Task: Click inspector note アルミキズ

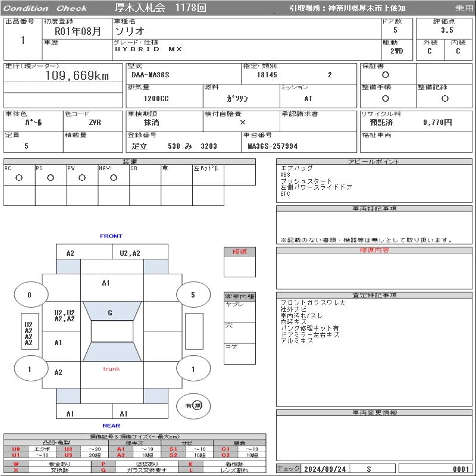Action: pos(296,341)
